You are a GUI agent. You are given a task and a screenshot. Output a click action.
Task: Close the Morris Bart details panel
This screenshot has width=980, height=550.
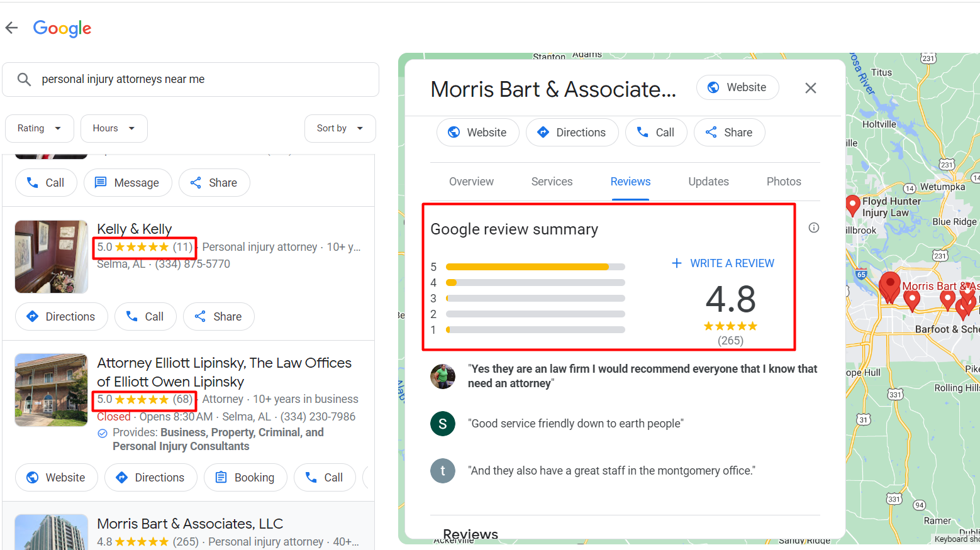(811, 88)
